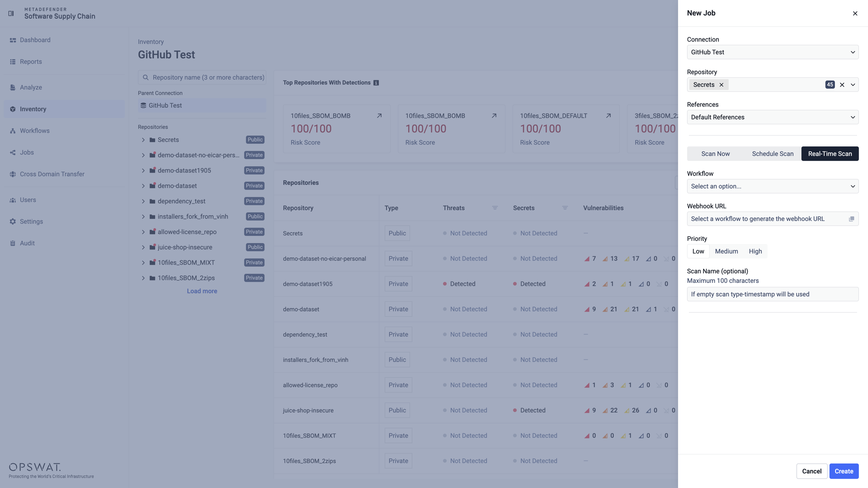Open the References dropdown
868x488 pixels.
[x=773, y=117]
